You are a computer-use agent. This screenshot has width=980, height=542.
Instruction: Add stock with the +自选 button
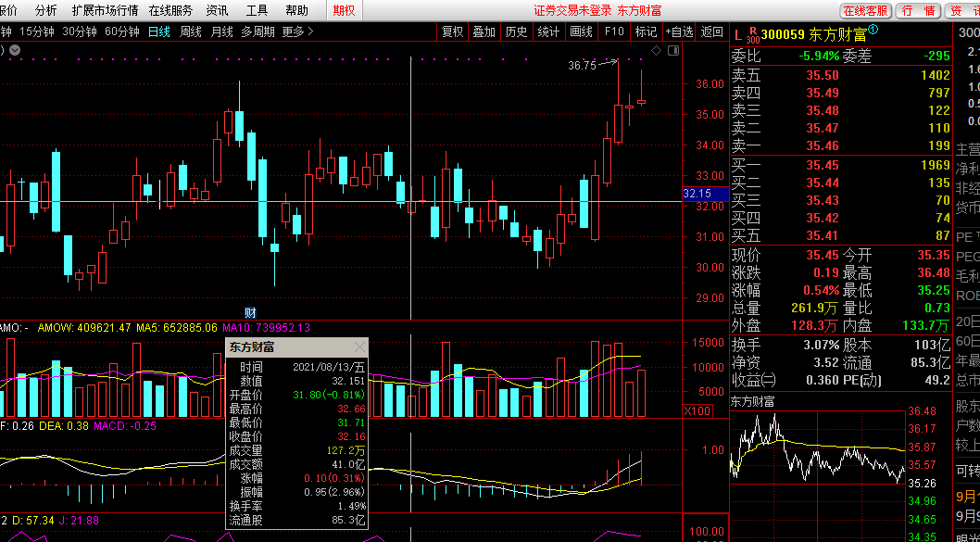coord(679,32)
